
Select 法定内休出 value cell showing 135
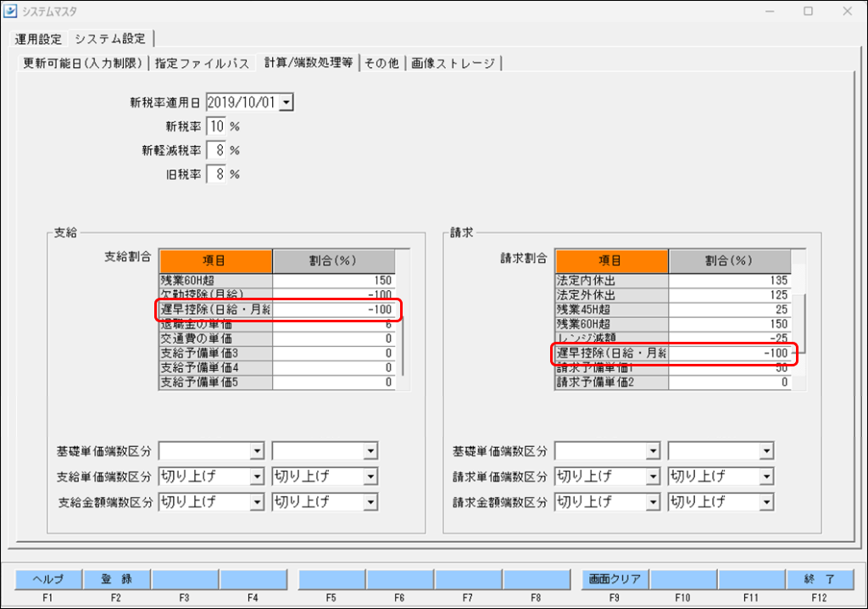729,279
